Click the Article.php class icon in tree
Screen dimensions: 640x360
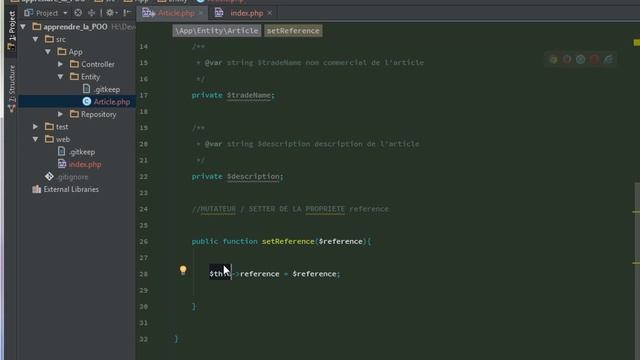coord(87,101)
